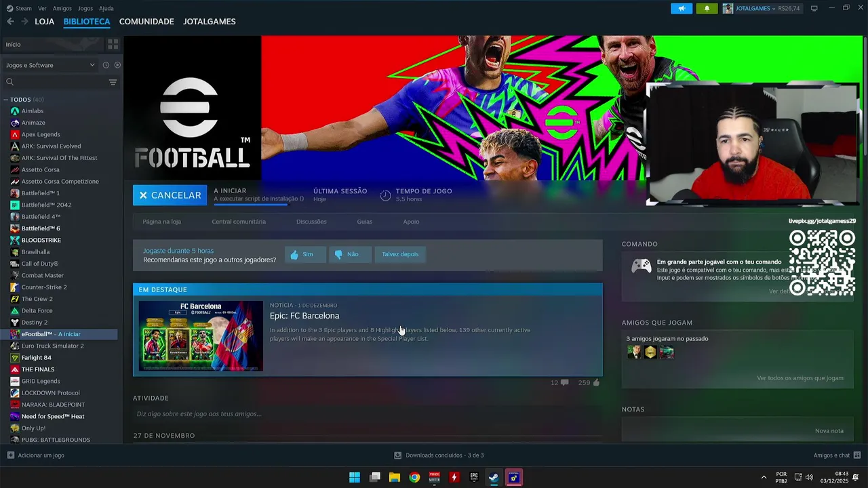Open the Ver menu
The width and height of the screenshot is (868, 488).
(42, 8)
